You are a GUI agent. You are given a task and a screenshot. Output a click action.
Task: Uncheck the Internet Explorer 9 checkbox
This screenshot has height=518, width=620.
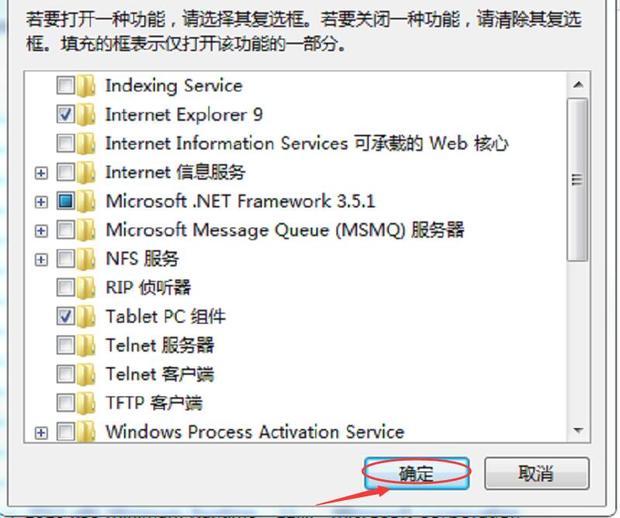click(x=65, y=115)
